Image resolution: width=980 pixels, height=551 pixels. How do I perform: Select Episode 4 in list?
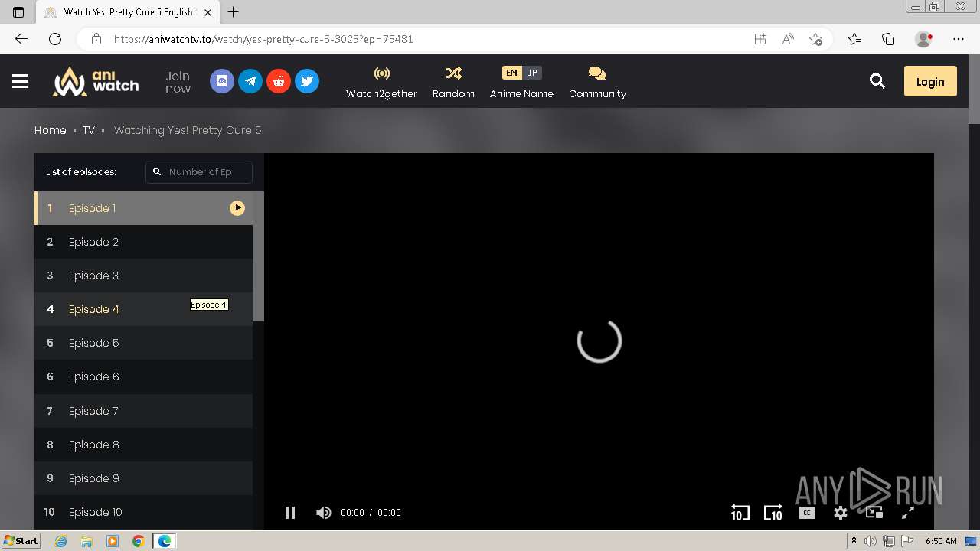coord(144,309)
